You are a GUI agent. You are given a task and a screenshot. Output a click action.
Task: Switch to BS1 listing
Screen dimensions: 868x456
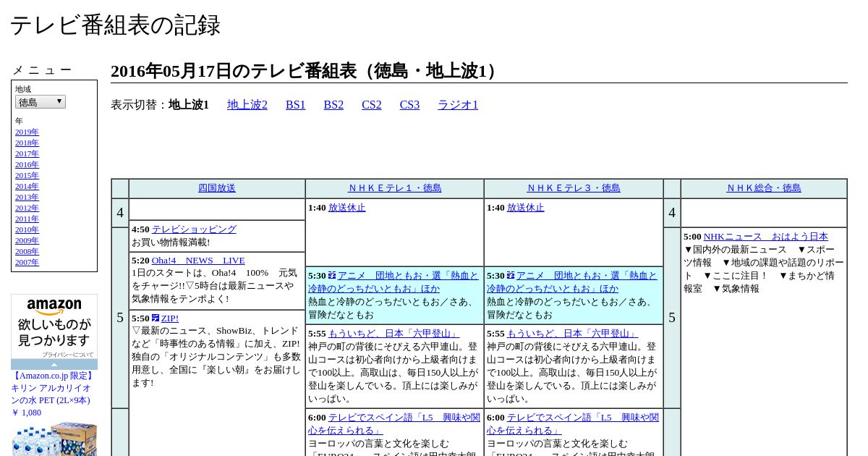click(296, 105)
